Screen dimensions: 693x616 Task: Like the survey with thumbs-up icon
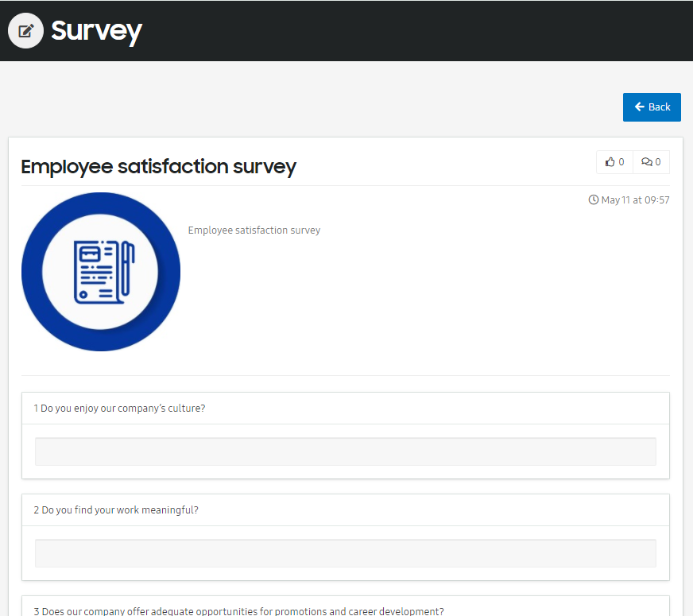[x=610, y=161]
